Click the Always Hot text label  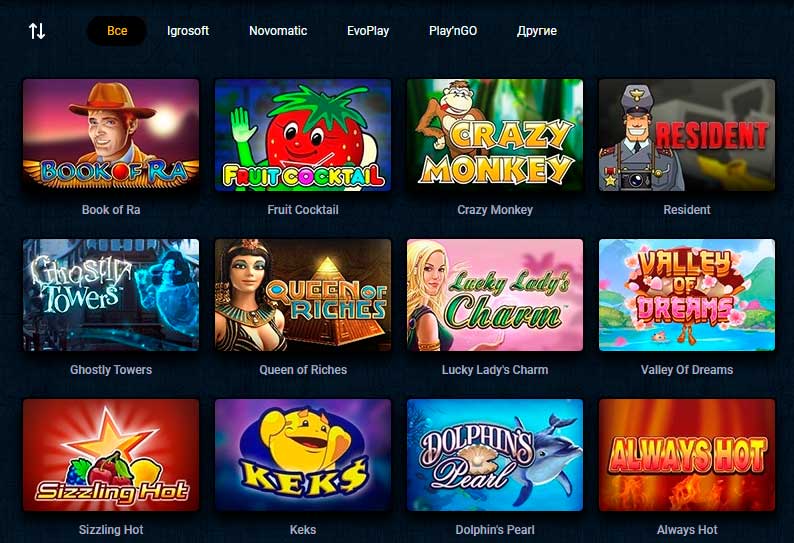(687, 530)
